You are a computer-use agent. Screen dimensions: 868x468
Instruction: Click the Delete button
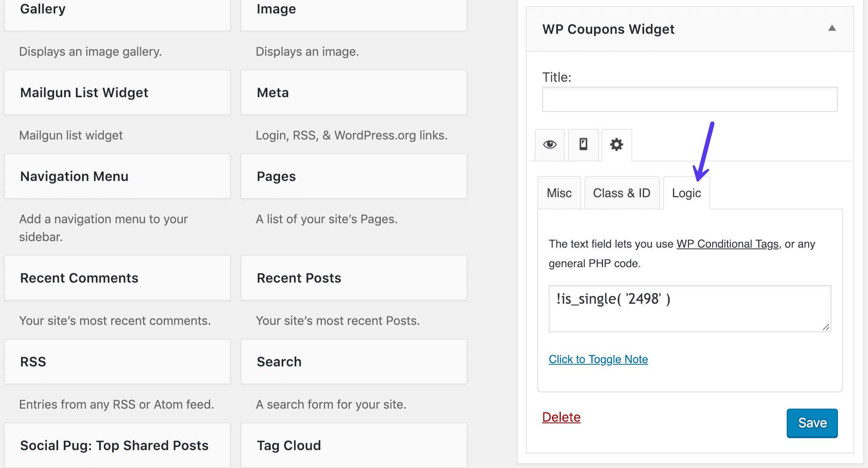tap(562, 417)
